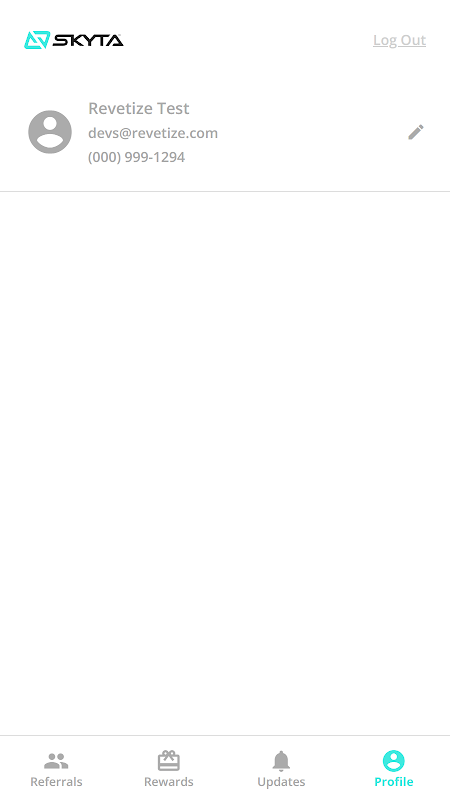Image resolution: width=450 pixels, height=800 pixels.
Task: Click the gray user avatar image
Action: (50, 132)
